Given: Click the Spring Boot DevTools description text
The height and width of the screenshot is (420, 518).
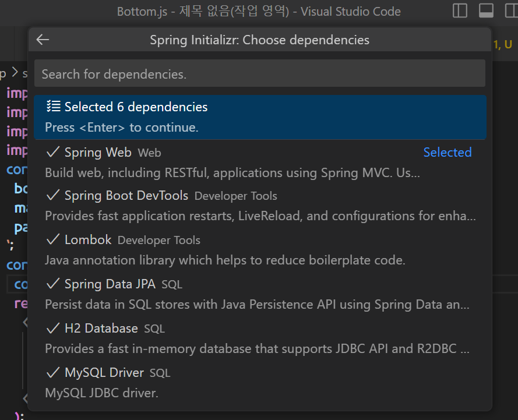Looking at the screenshot, I should point(260,216).
